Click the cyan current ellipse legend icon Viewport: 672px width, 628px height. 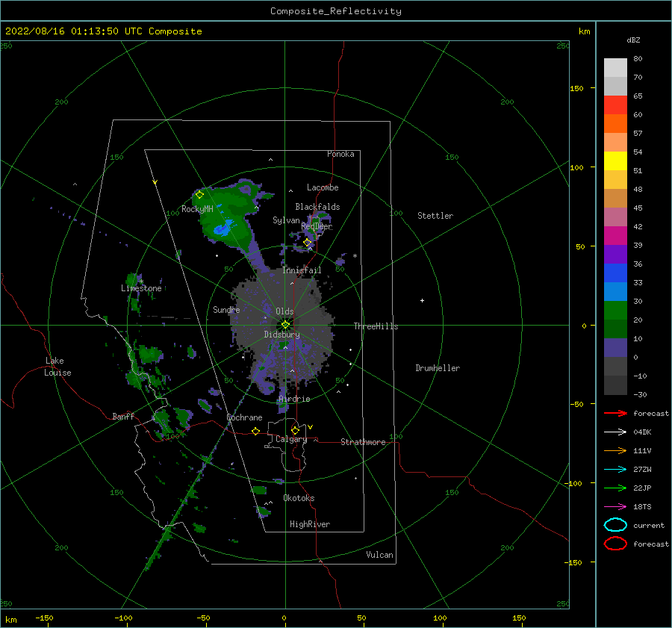[x=615, y=525]
